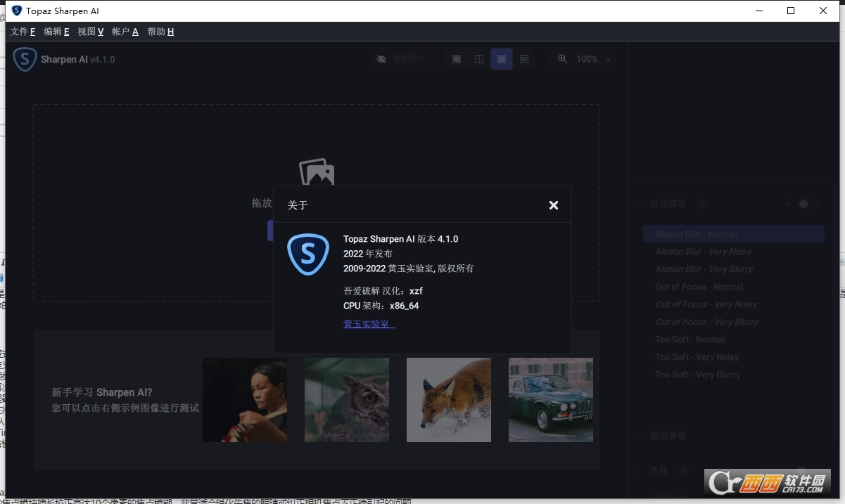Click the image placeholder icon in drop zone
The height and width of the screenshot is (504, 845).
coord(317,172)
